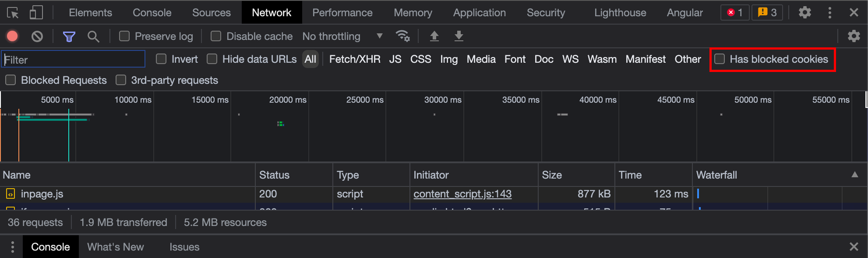Screen dimensions: 868x258
Task: Open DevTools settings gear icon
Action: click(x=804, y=12)
